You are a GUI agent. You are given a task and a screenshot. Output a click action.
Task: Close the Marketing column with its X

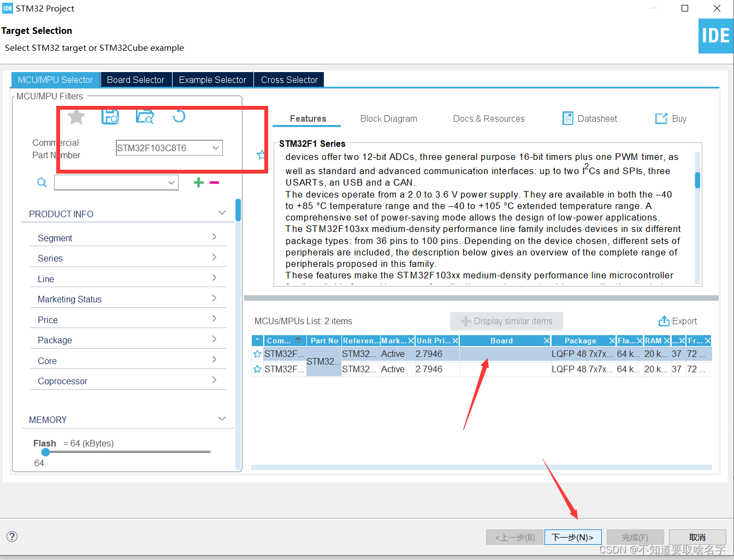tap(411, 341)
